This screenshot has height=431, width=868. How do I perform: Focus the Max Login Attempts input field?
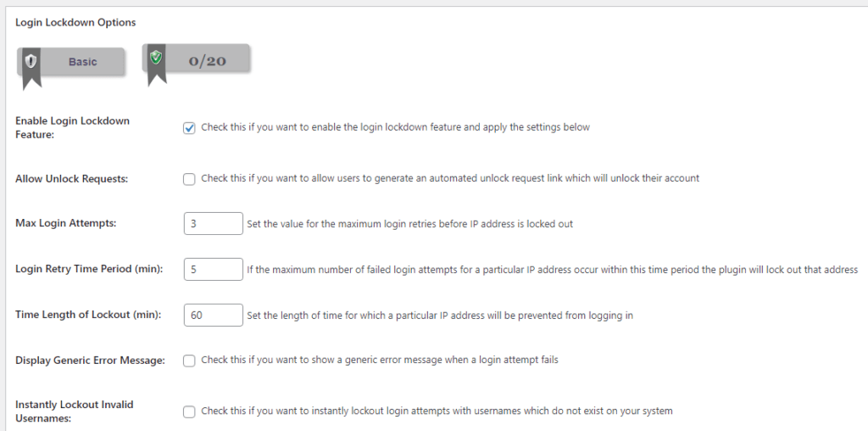(213, 224)
